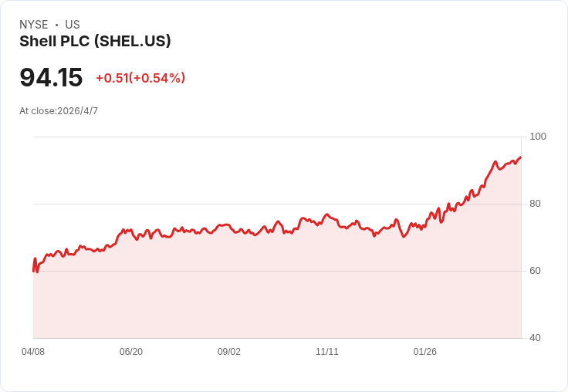Click the price line peak above 11/11
Screen dimensions: 568x392
[327, 215]
